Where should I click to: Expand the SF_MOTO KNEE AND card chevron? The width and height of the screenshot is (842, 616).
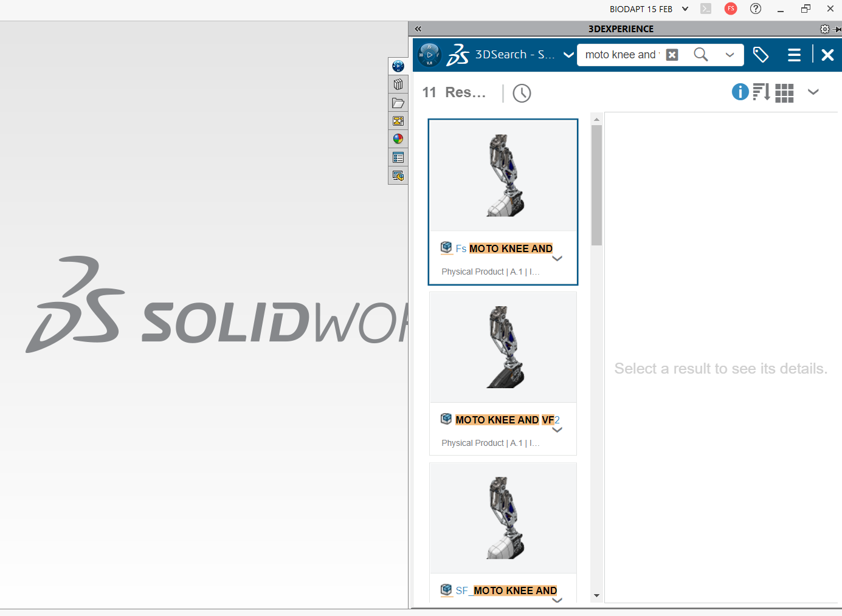pos(557,600)
